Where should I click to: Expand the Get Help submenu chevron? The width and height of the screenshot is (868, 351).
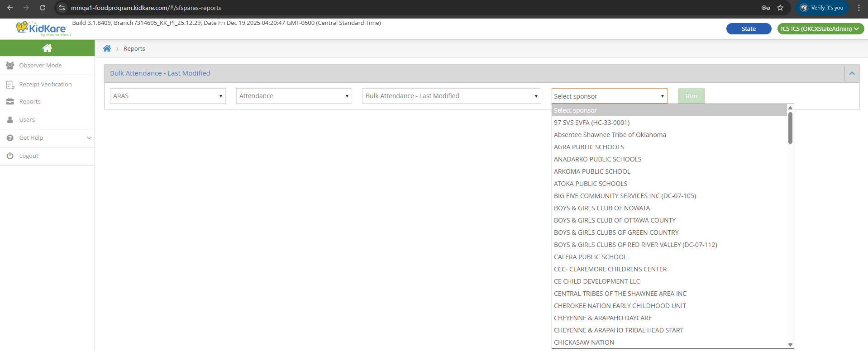(89, 138)
